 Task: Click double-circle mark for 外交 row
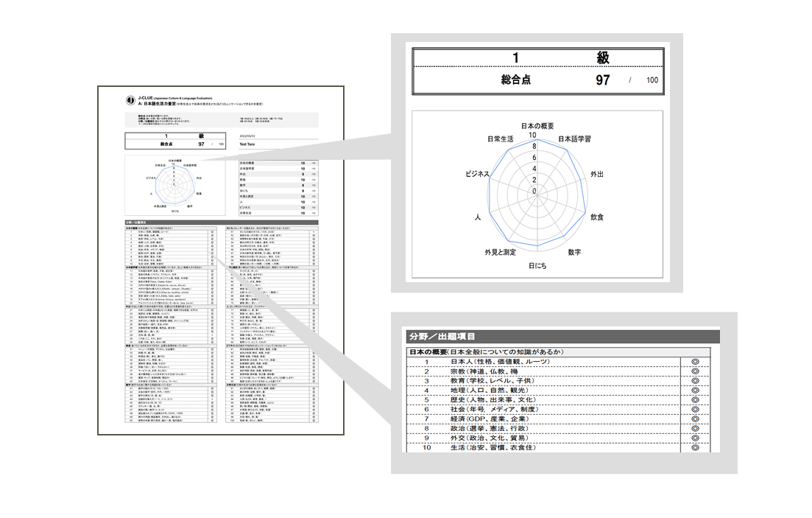(695, 438)
